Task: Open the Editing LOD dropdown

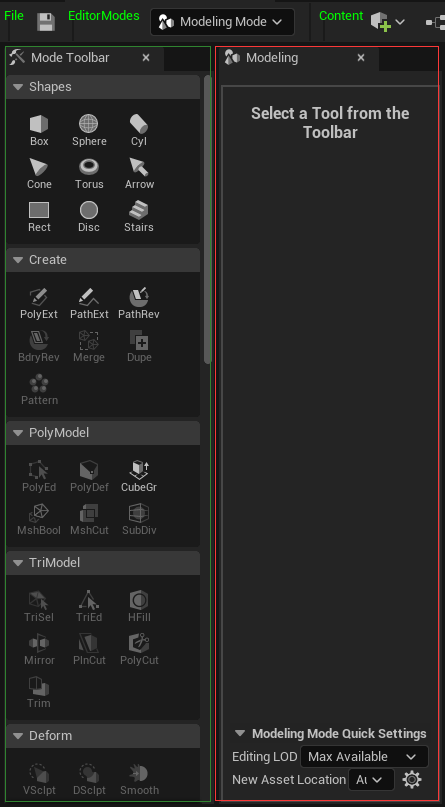Action: (364, 757)
